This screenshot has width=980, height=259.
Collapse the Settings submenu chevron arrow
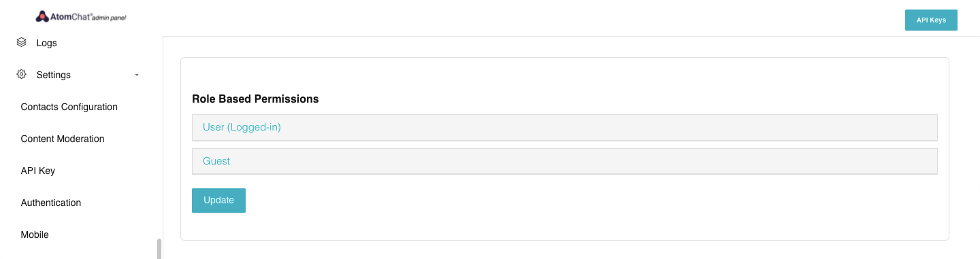point(137,74)
